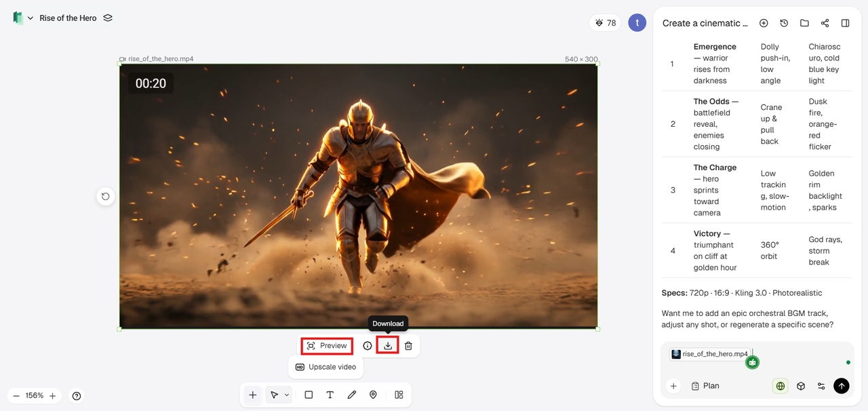Select the cursor pointer tool
Viewport: 868px width, 411px height.
tap(274, 395)
